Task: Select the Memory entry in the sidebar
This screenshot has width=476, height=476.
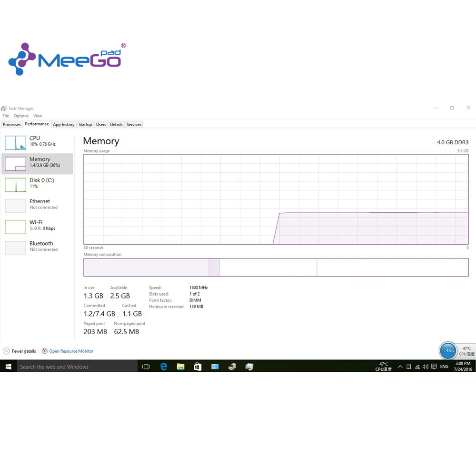Action: click(37, 164)
